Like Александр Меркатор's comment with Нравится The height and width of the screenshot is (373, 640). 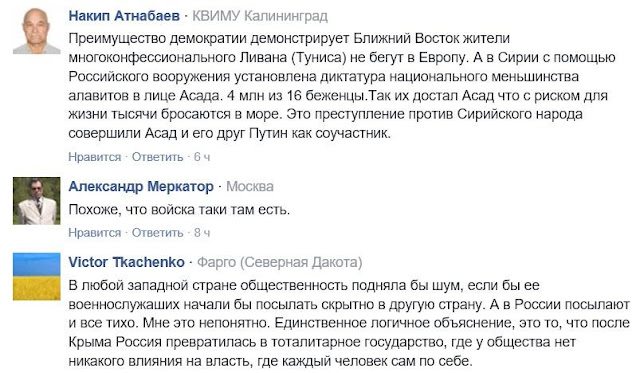click(x=95, y=233)
